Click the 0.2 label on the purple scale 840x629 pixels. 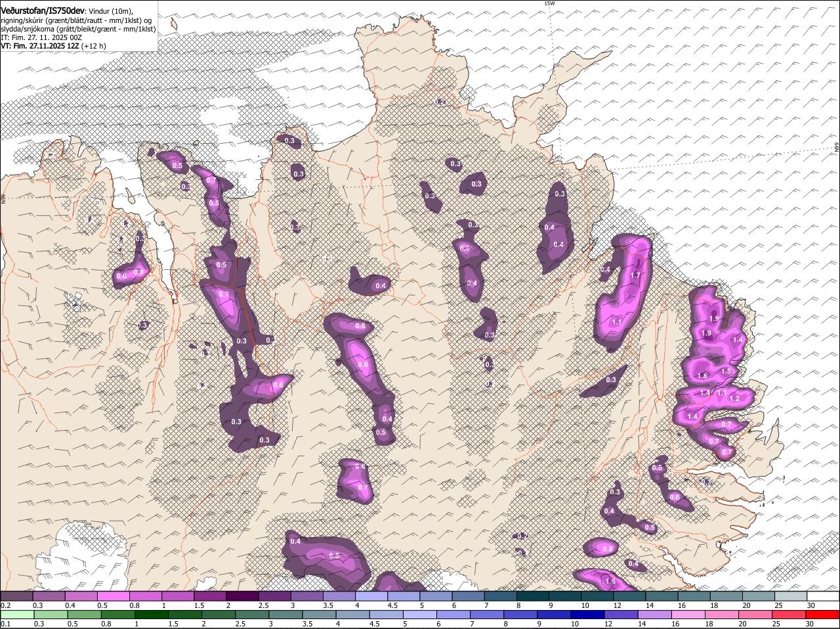[x=5, y=605]
